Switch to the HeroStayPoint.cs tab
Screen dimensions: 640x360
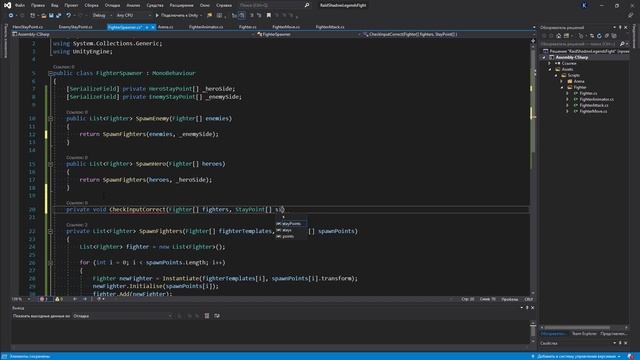pyautogui.click(x=27, y=27)
